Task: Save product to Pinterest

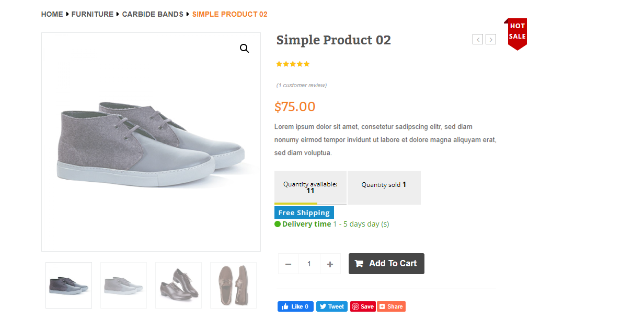Action: pos(363,306)
